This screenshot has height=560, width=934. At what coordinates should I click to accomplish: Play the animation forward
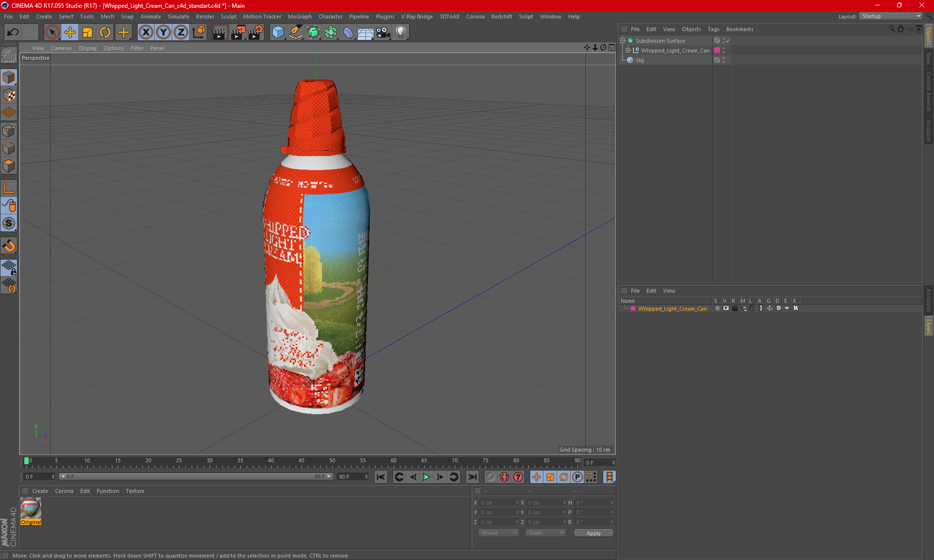point(426,477)
